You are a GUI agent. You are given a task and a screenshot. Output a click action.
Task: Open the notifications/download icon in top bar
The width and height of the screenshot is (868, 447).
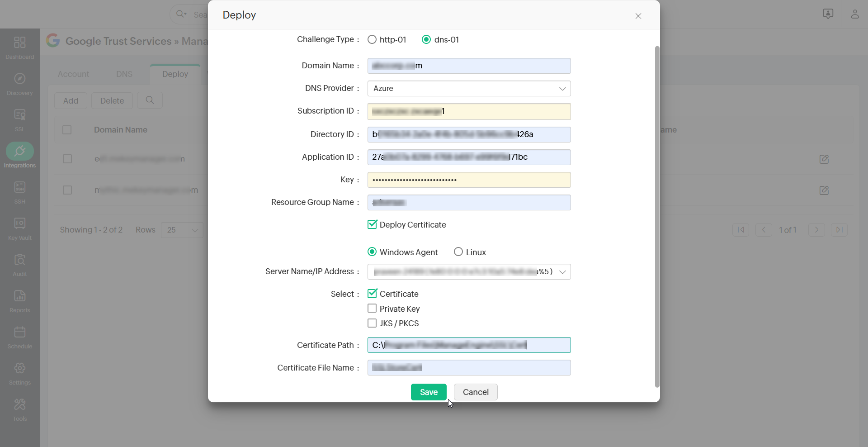828,14
